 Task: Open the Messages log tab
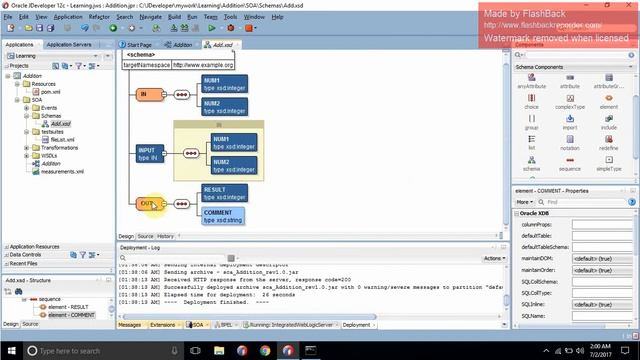pos(130,325)
